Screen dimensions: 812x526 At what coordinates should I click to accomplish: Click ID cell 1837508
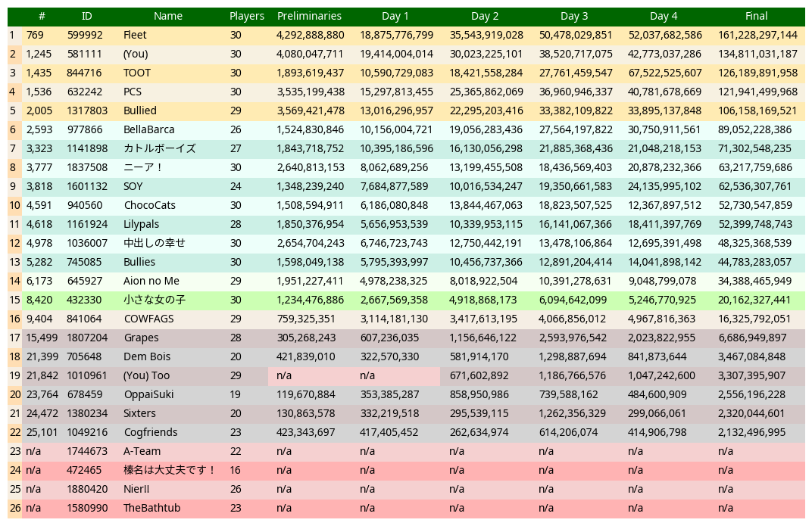click(87, 167)
